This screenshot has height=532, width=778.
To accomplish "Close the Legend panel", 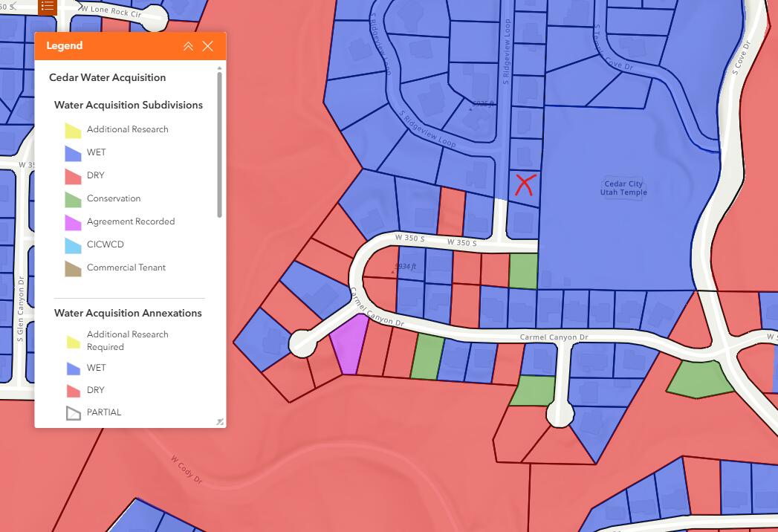I will click(208, 46).
